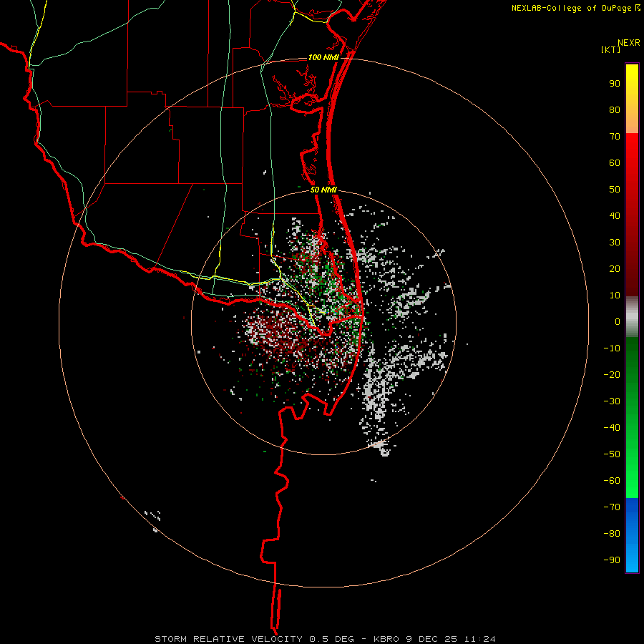Click the -20 value on velocity scale
644x644 pixels.
tap(612, 375)
